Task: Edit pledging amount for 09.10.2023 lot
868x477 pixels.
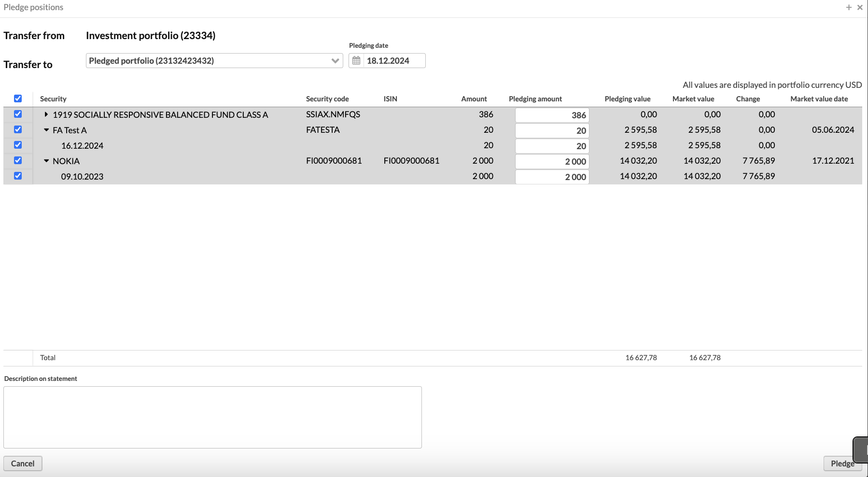Action: [x=552, y=177]
